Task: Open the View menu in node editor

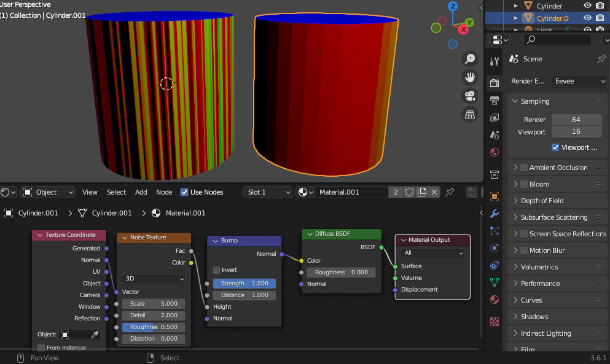Action: [90, 192]
